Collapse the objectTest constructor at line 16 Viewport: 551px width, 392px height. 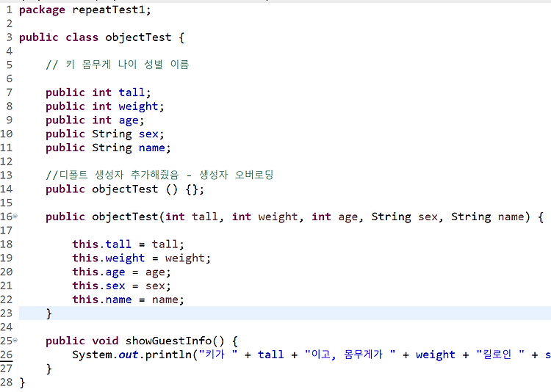coord(15,217)
